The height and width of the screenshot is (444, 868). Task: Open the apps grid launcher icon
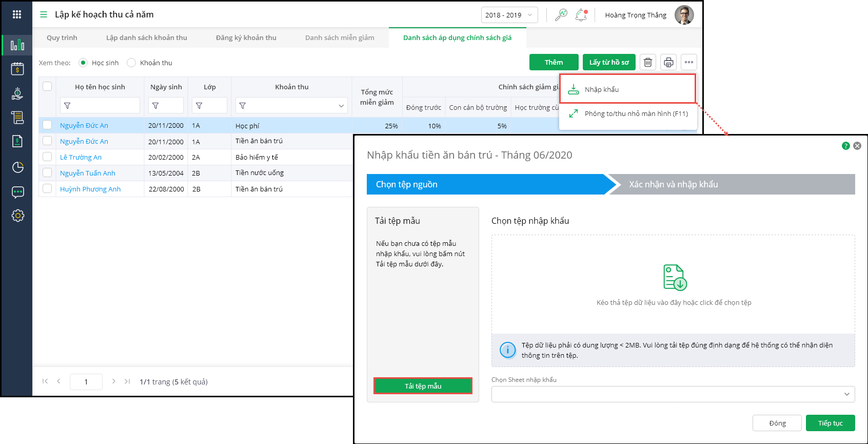(x=17, y=14)
